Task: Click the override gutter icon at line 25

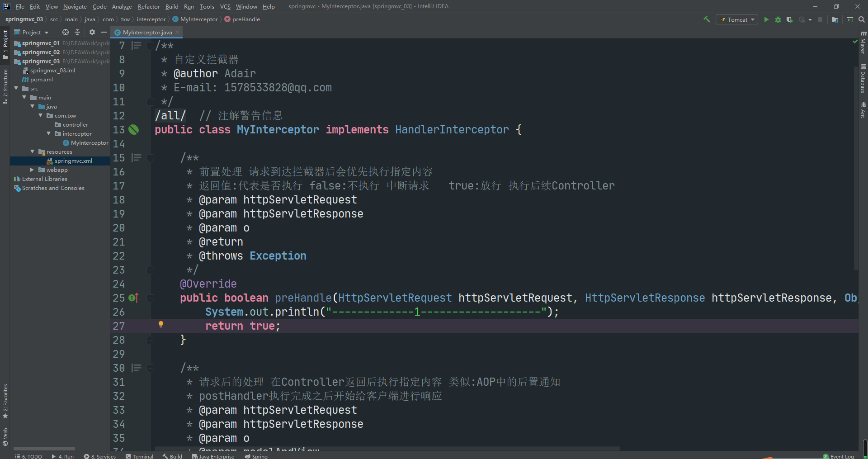Action: 133,298
